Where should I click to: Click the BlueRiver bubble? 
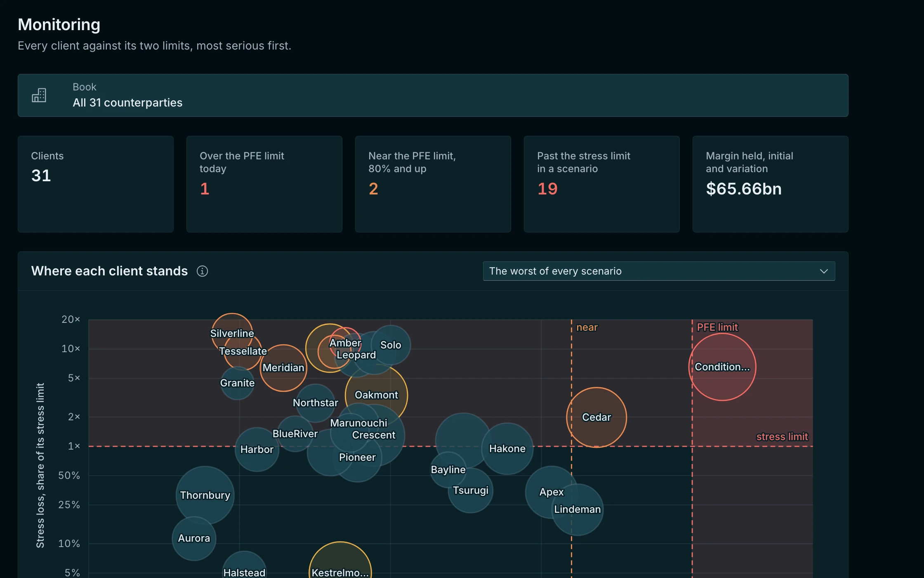coord(295,434)
